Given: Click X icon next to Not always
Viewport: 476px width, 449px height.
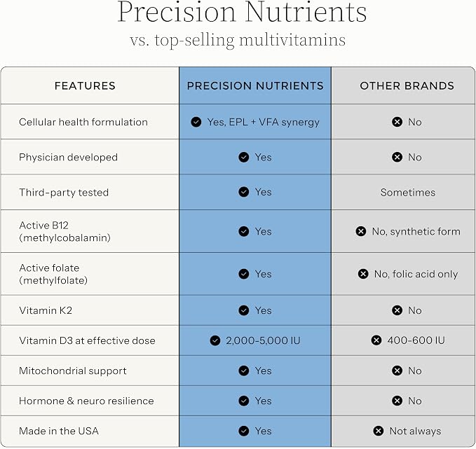Looking at the screenshot, I should click(x=379, y=431).
